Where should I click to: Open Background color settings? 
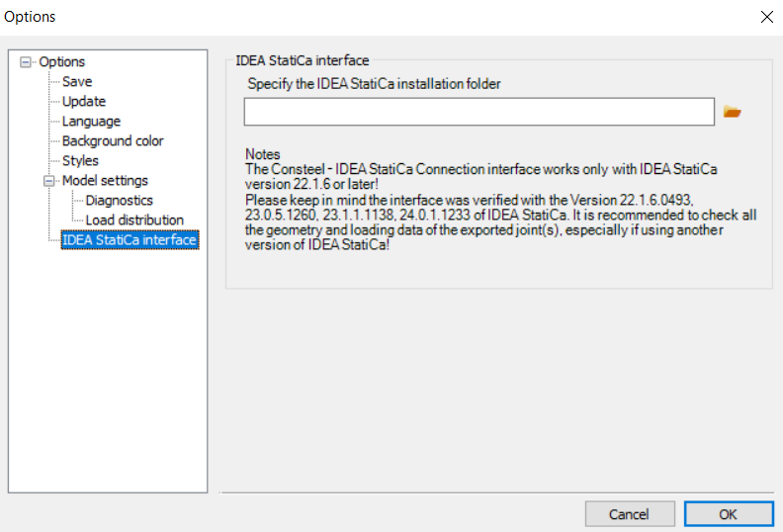(x=113, y=140)
